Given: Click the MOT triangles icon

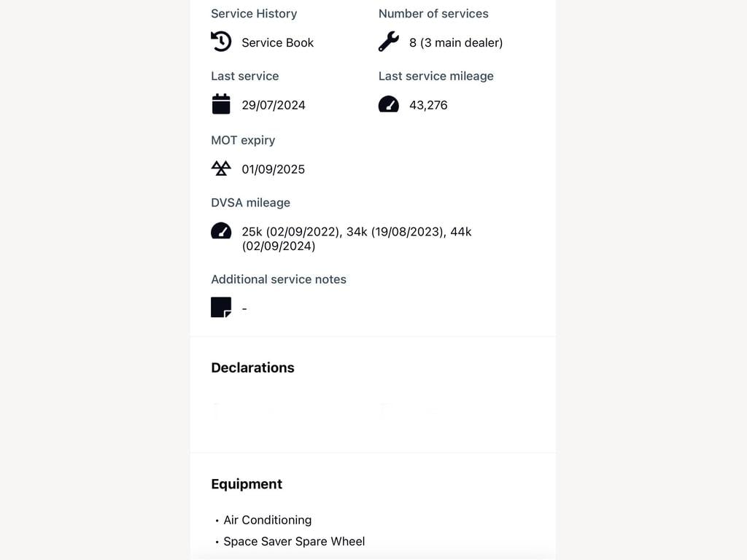Looking at the screenshot, I should pyautogui.click(x=221, y=168).
